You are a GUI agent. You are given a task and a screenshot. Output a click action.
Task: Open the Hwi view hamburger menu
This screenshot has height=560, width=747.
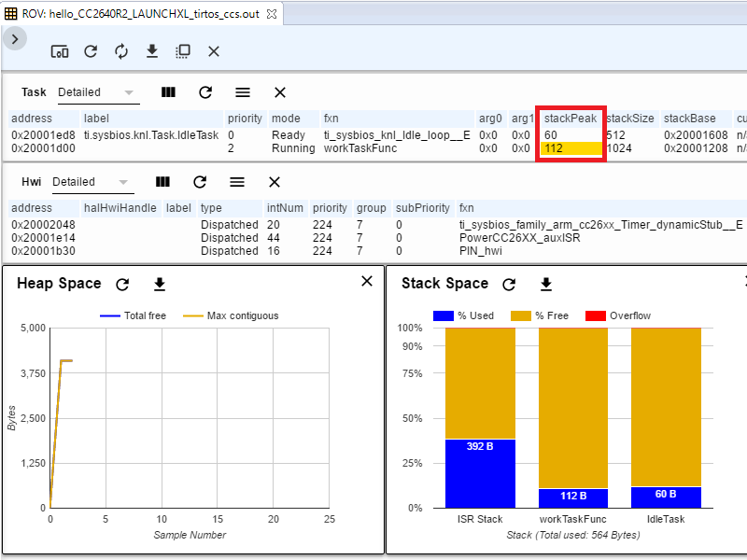click(x=237, y=182)
